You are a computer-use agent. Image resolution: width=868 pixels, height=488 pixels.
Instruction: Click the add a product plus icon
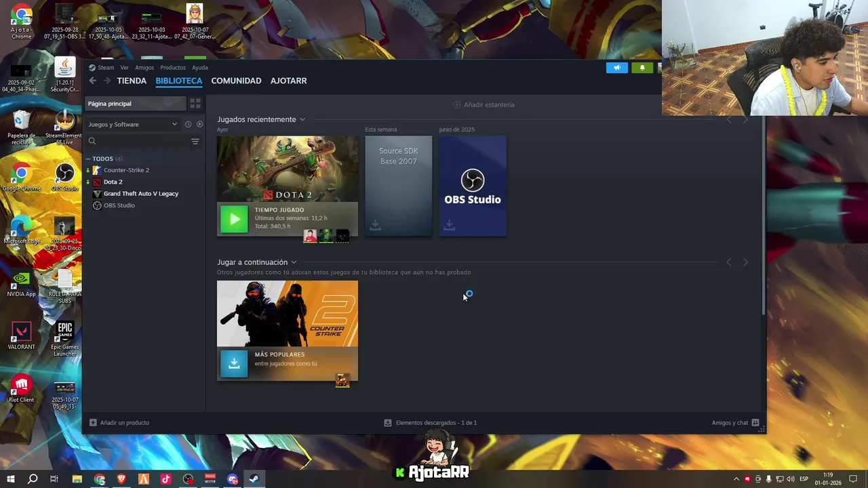click(93, 423)
